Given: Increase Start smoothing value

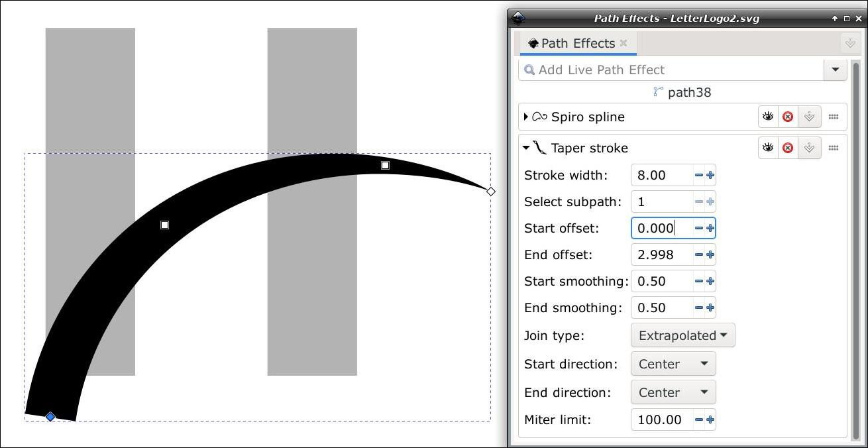Looking at the screenshot, I should coord(710,281).
